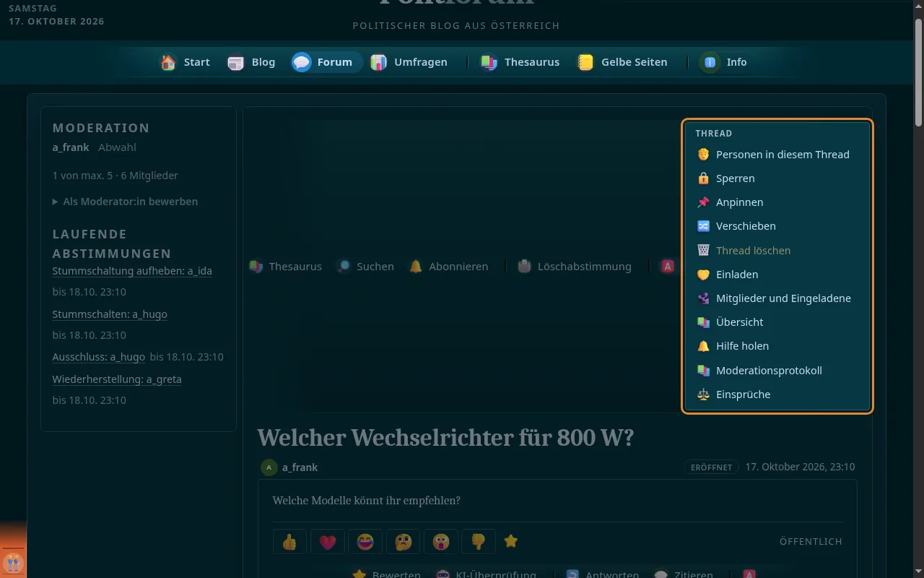Open the Moderationsprotokoll entry
924x578 pixels.
pyautogui.click(x=777, y=371)
